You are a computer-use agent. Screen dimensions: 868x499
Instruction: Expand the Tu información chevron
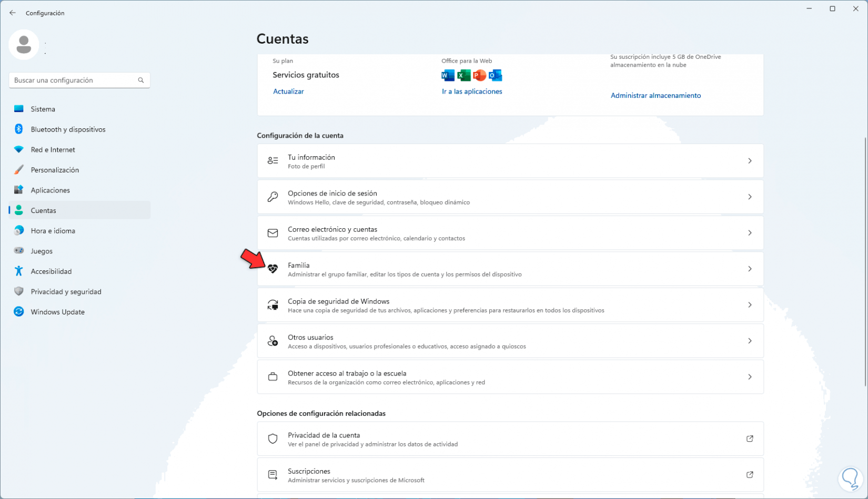(x=750, y=161)
